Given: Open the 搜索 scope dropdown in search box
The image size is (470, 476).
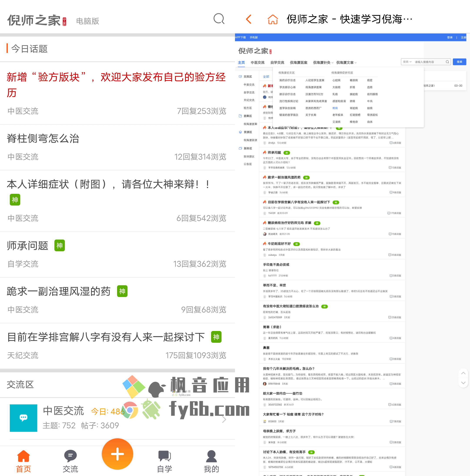Looking at the screenshot, I should (x=407, y=62).
